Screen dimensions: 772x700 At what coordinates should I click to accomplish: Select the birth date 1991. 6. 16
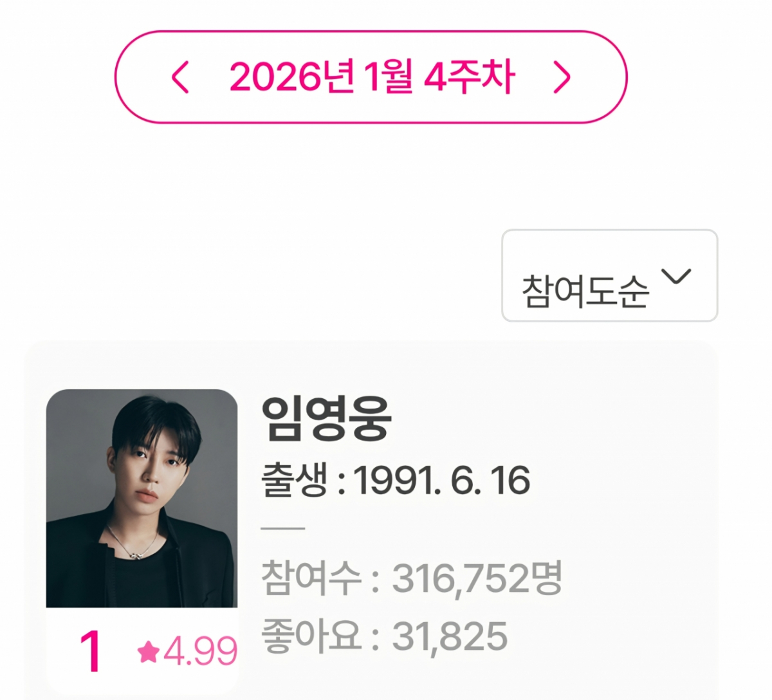pyautogui.click(x=442, y=481)
